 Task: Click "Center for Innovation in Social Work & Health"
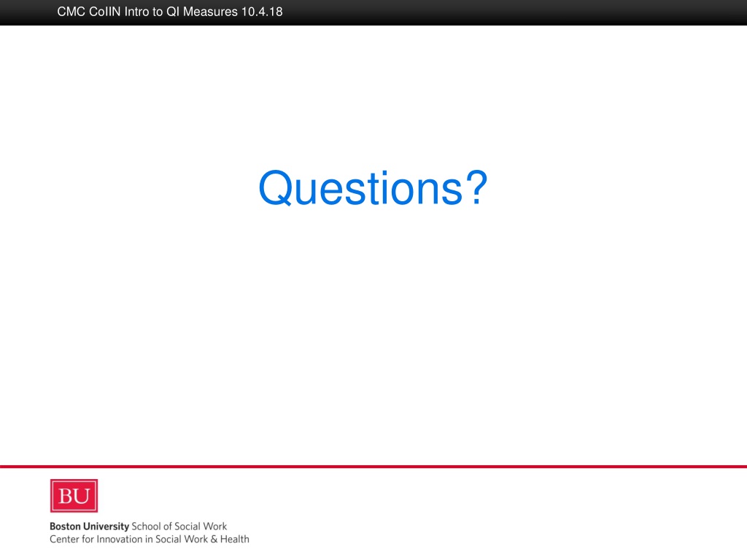(150, 539)
